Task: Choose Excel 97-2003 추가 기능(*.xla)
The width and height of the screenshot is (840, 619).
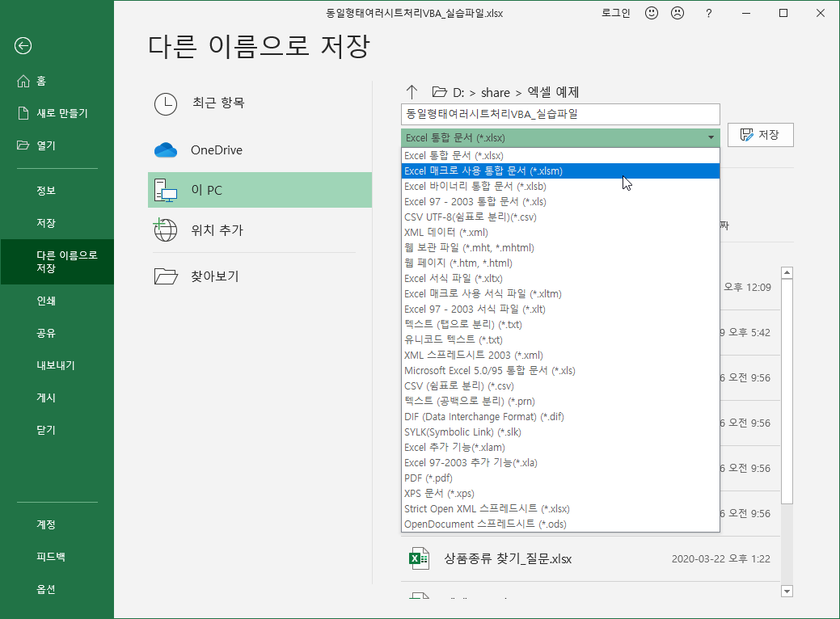Action: click(x=560, y=463)
